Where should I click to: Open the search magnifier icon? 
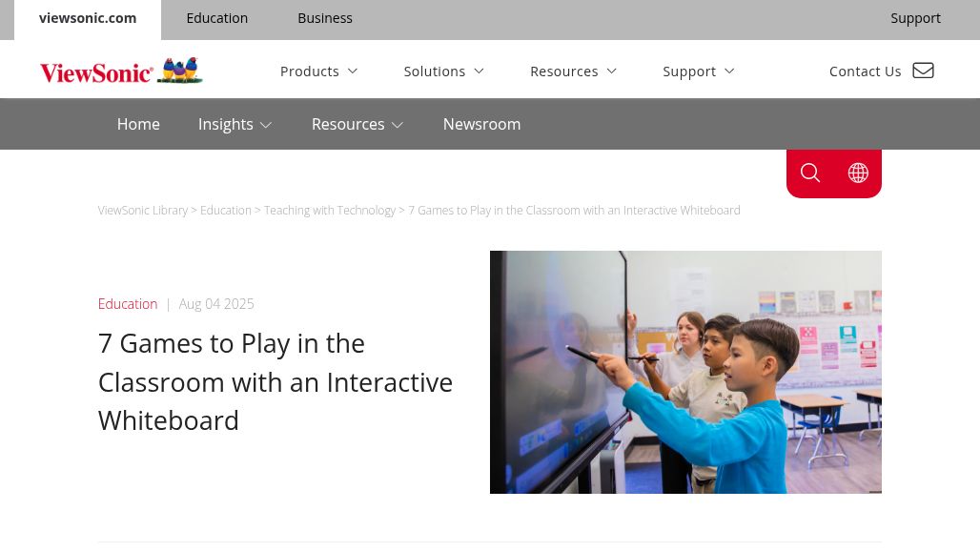click(809, 173)
